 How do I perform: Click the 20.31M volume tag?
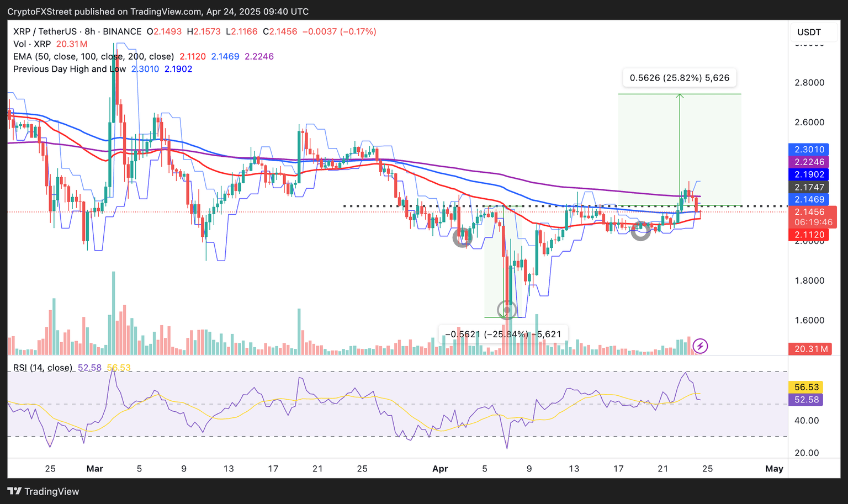pyautogui.click(x=810, y=349)
